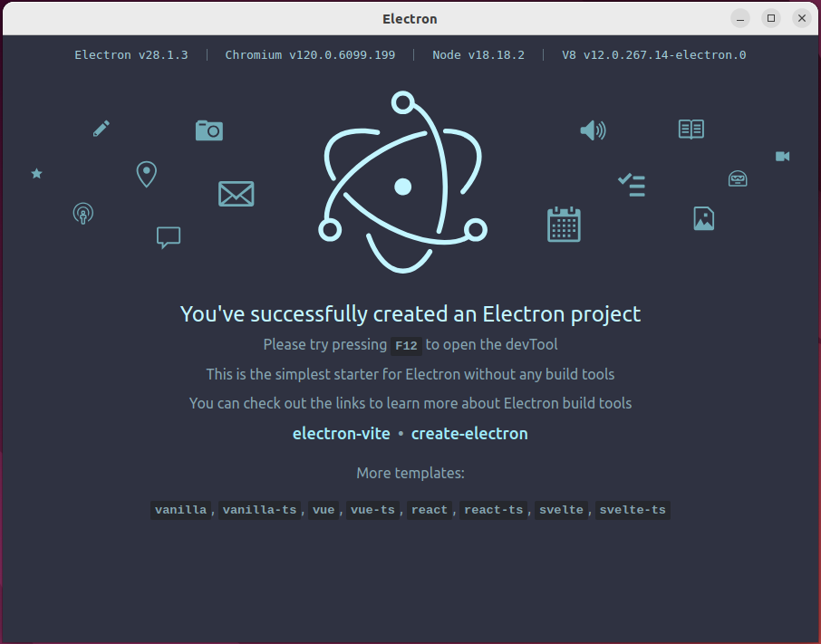
Task: Click the camera icon
Action: pos(209,130)
